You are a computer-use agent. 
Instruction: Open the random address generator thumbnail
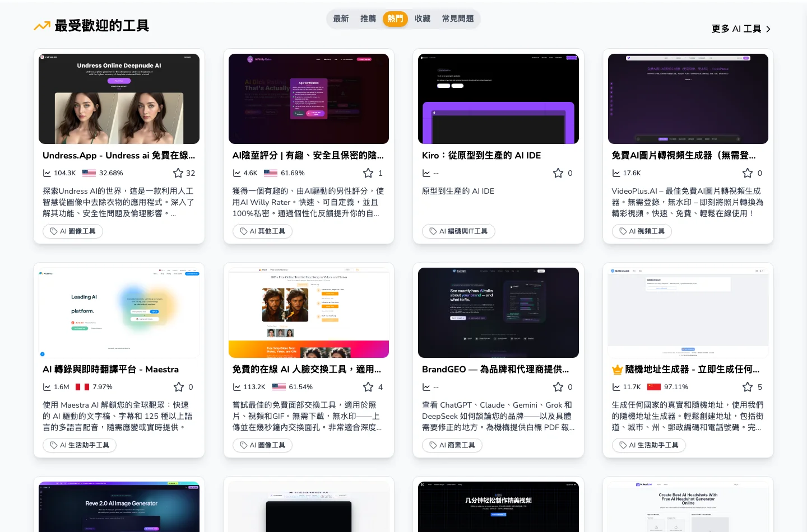pos(688,312)
